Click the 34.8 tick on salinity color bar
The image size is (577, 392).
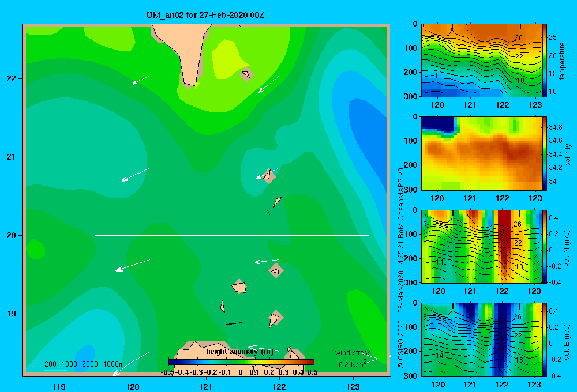555,127
